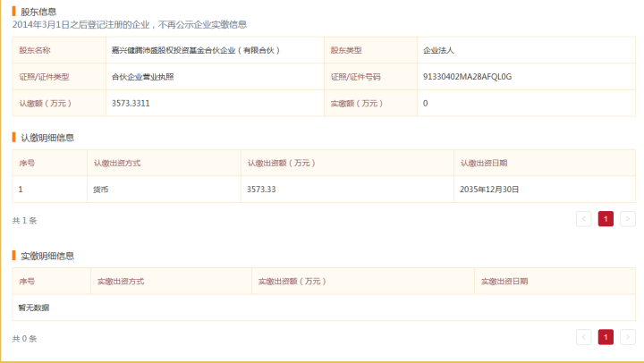The height and width of the screenshot is (363, 644).
Task: Click the 合伙企业营业执照 certificate type value
Action: 143,77
